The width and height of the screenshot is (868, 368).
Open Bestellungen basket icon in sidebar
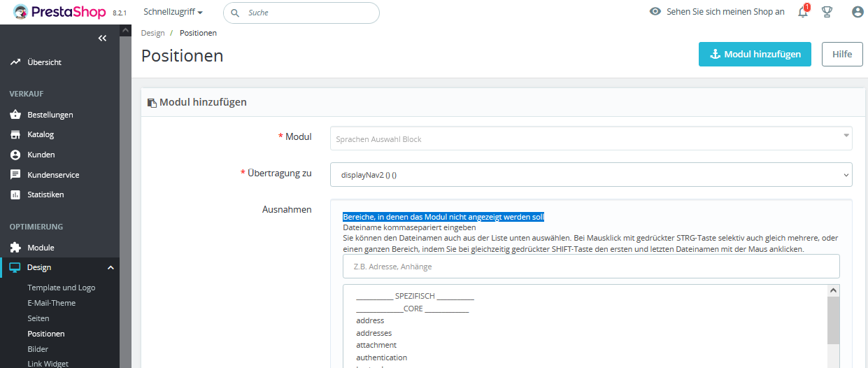point(15,115)
